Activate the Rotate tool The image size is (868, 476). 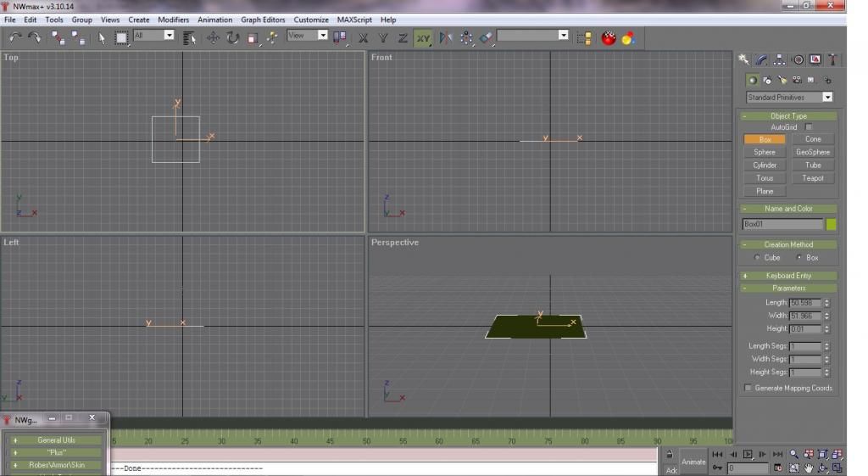pos(232,37)
